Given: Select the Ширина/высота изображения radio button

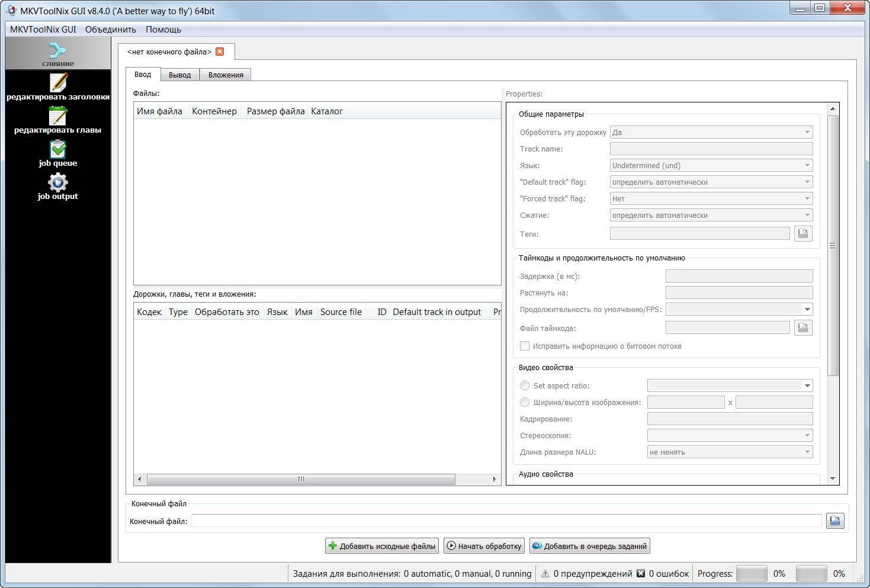Looking at the screenshot, I should pyautogui.click(x=525, y=402).
